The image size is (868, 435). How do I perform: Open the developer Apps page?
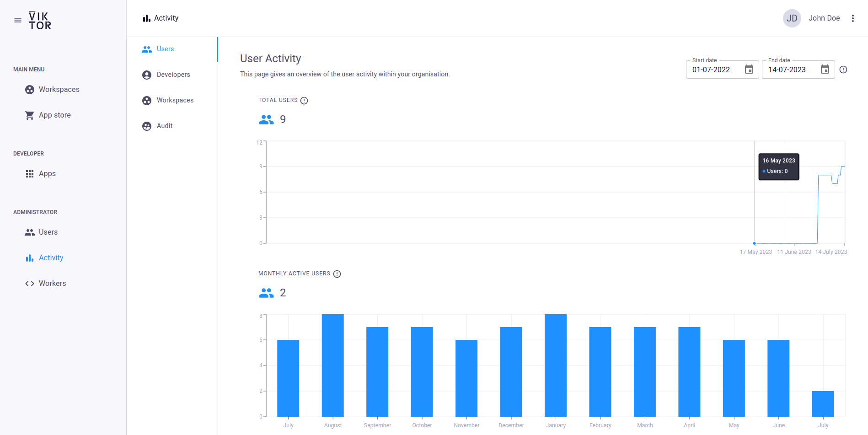click(x=47, y=174)
